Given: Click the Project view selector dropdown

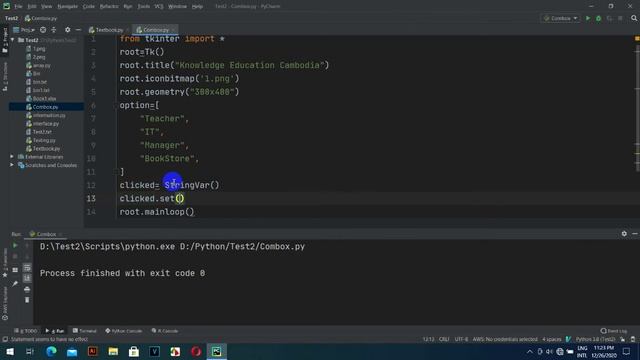Looking at the screenshot, I should tap(24, 30).
